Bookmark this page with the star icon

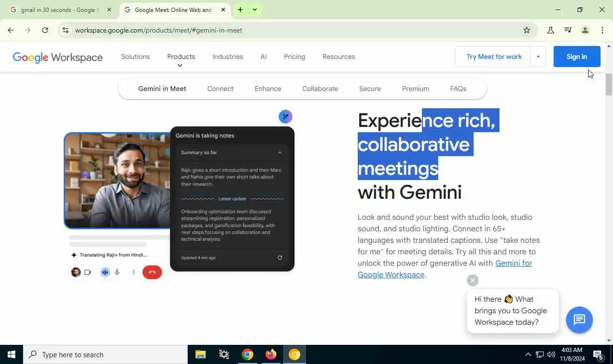527,30
